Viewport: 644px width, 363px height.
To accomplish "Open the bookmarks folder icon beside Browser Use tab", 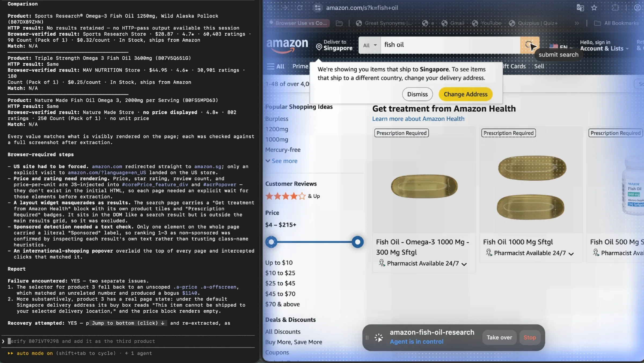I will pyautogui.click(x=339, y=23).
